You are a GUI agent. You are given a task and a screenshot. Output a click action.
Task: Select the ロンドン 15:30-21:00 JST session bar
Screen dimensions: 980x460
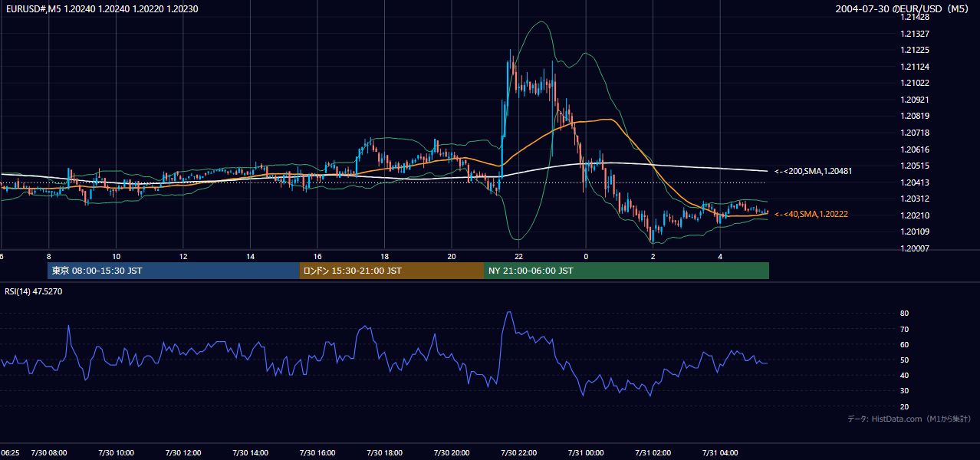391,271
